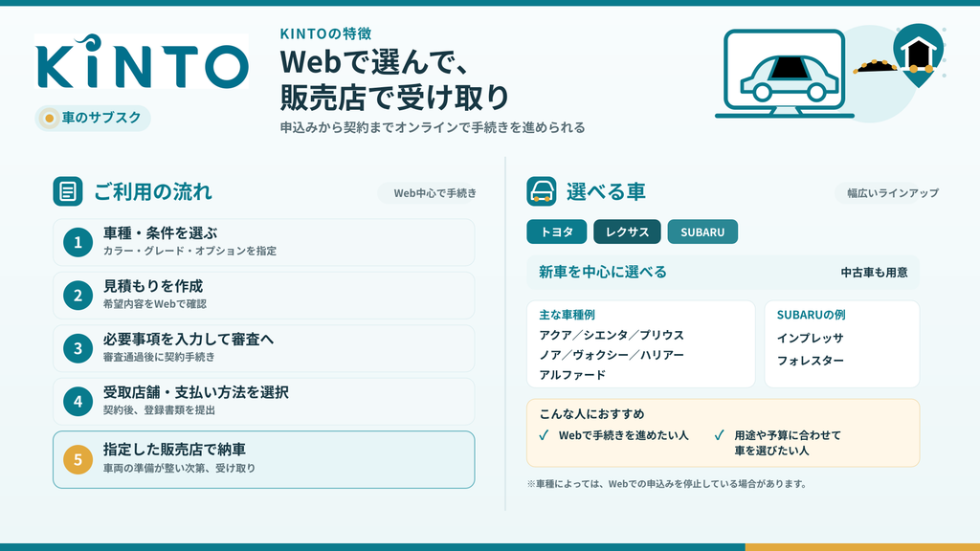980x551 pixels.
Task: Click the checkmark beside Webで手続きを進めたい人
Action: [544, 435]
